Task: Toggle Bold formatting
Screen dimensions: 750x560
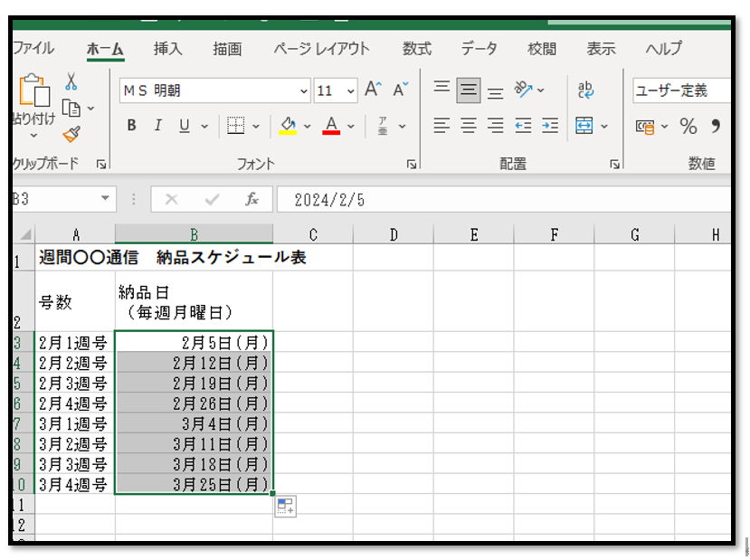Action: pyautogui.click(x=131, y=126)
